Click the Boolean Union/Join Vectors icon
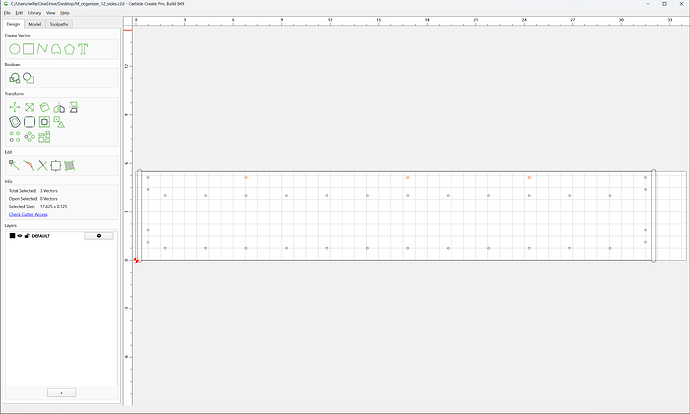 click(15, 78)
